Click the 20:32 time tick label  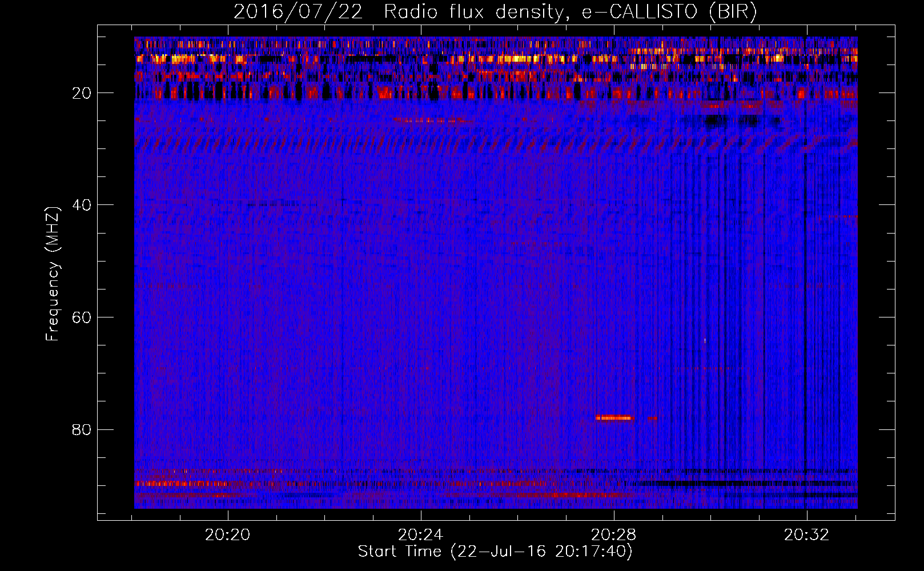click(806, 535)
